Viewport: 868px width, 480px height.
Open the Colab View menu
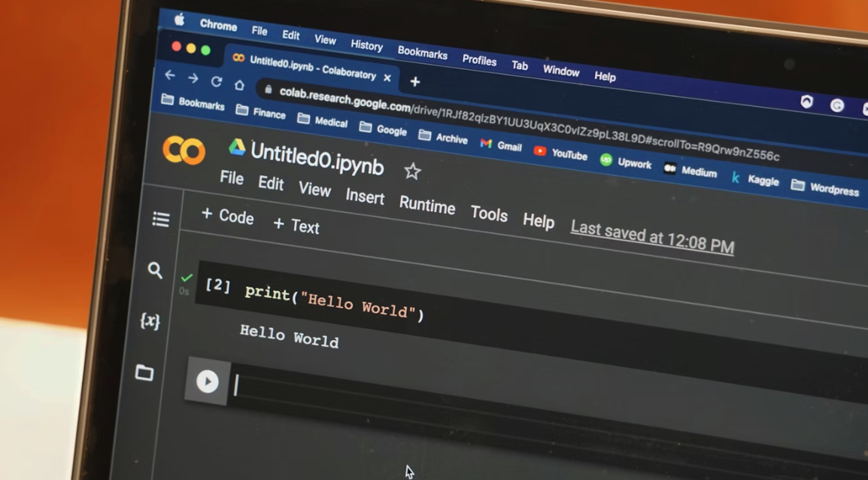314,190
